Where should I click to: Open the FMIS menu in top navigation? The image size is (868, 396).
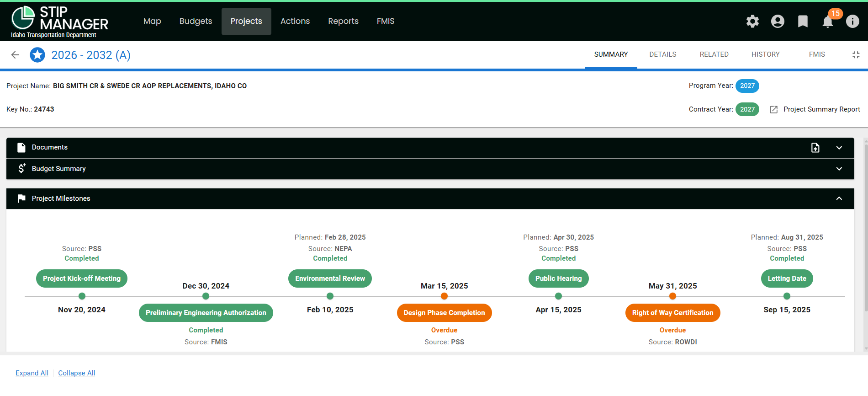pyautogui.click(x=386, y=21)
